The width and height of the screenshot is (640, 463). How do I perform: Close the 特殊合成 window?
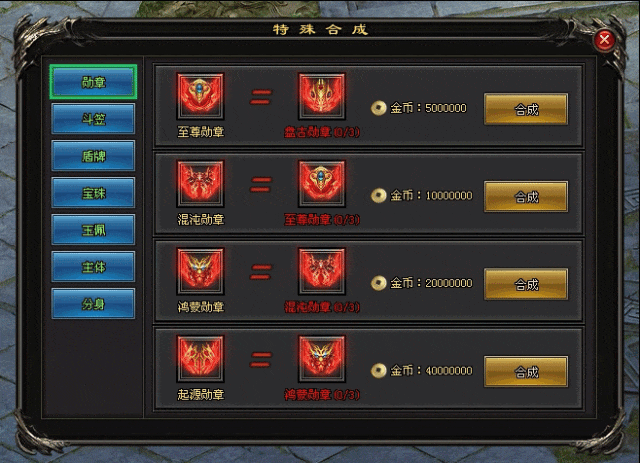[604, 40]
